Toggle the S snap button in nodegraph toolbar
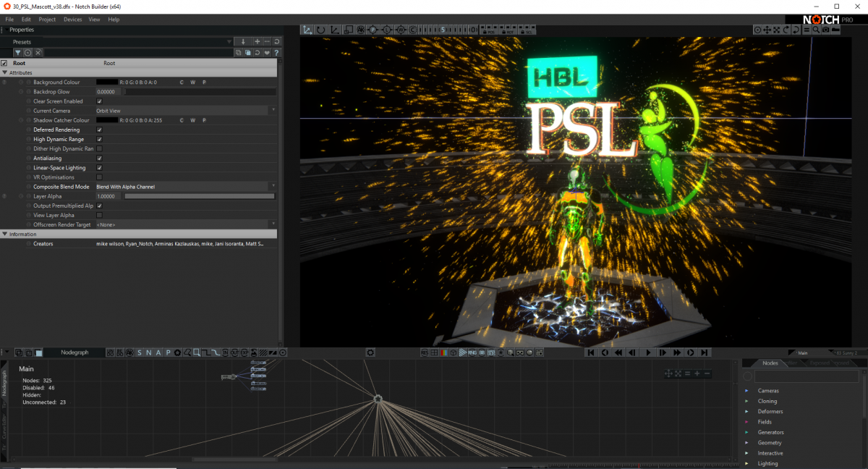Image resolution: width=868 pixels, height=469 pixels. tap(140, 352)
